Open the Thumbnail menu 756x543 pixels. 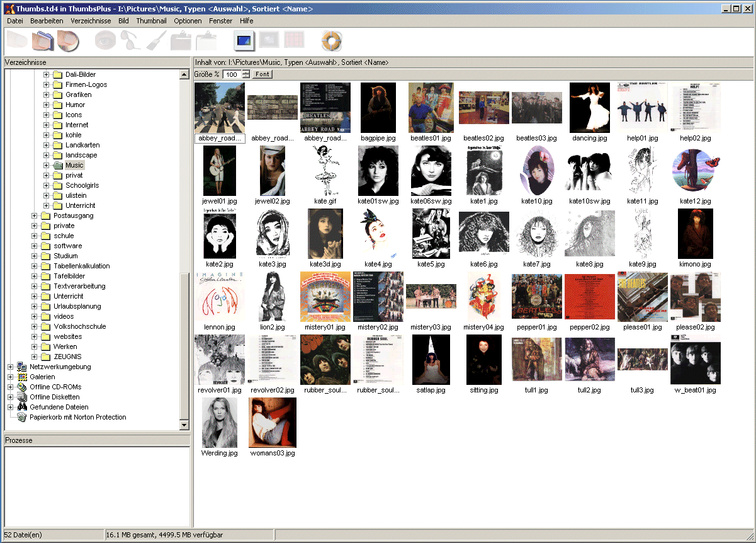click(x=151, y=21)
